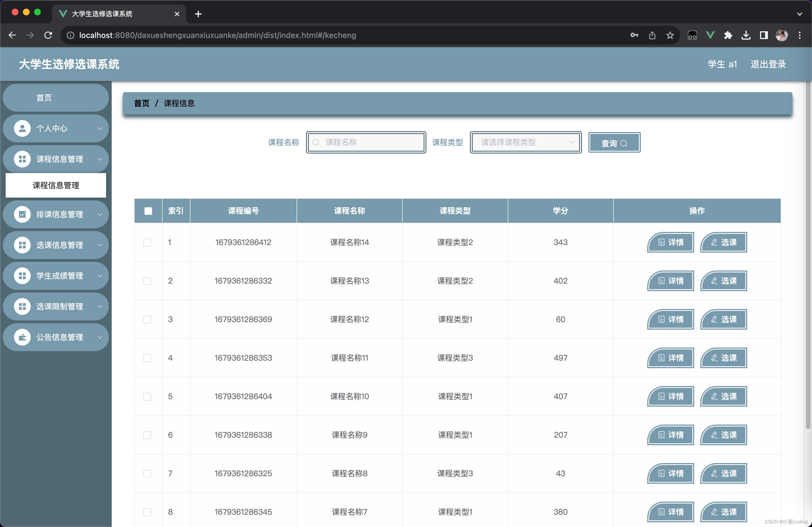The height and width of the screenshot is (527, 812).
Task: Select the 课程信息管理 submenu item
Action: [56, 185]
